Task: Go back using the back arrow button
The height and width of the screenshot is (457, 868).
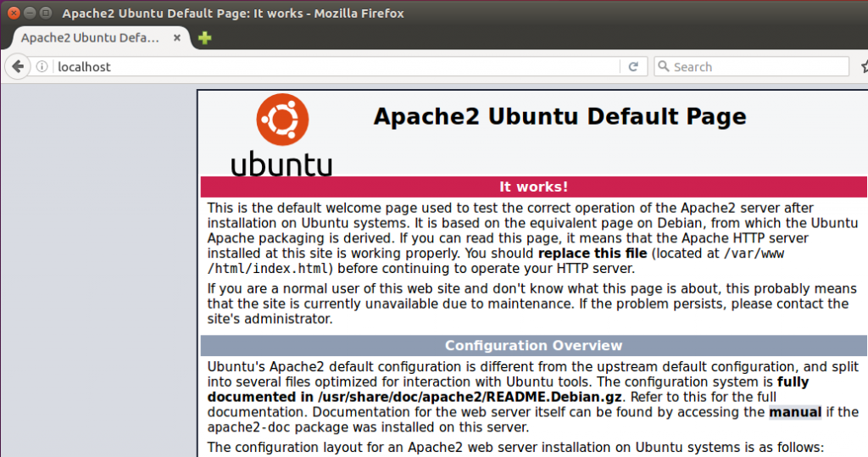Action: (x=18, y=66)
